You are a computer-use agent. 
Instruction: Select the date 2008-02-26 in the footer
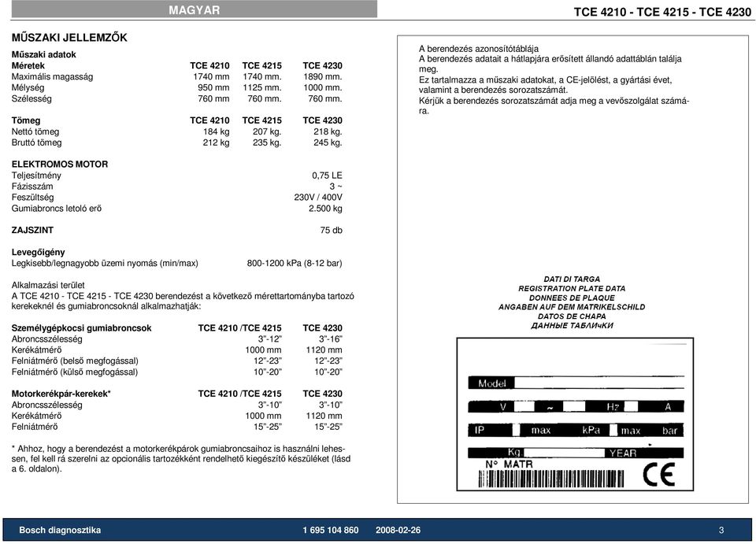point(398,530)
